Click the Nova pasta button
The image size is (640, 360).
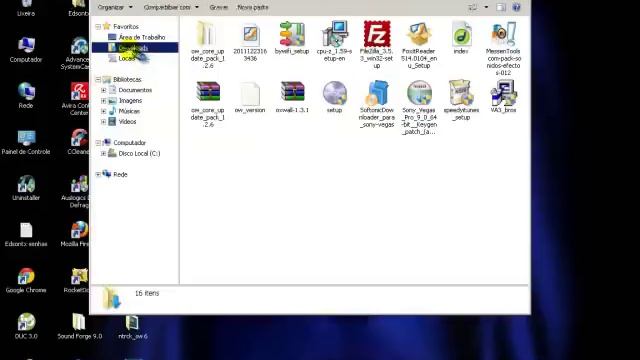tap(253, 7)
